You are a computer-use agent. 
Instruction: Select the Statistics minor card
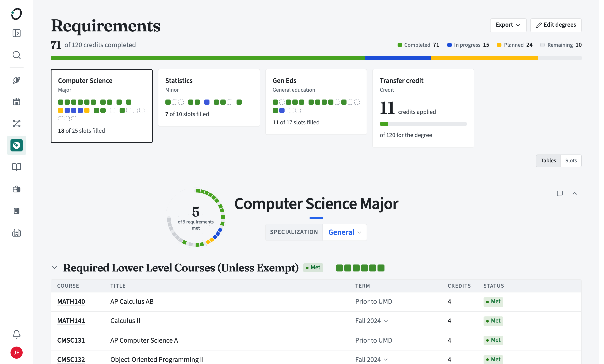click(x=209, y=98)
